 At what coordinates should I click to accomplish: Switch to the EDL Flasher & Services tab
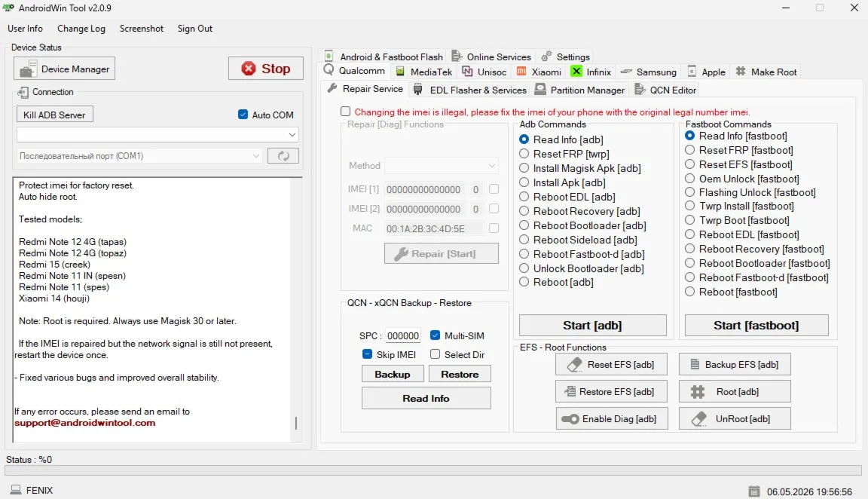pos(470,90)
